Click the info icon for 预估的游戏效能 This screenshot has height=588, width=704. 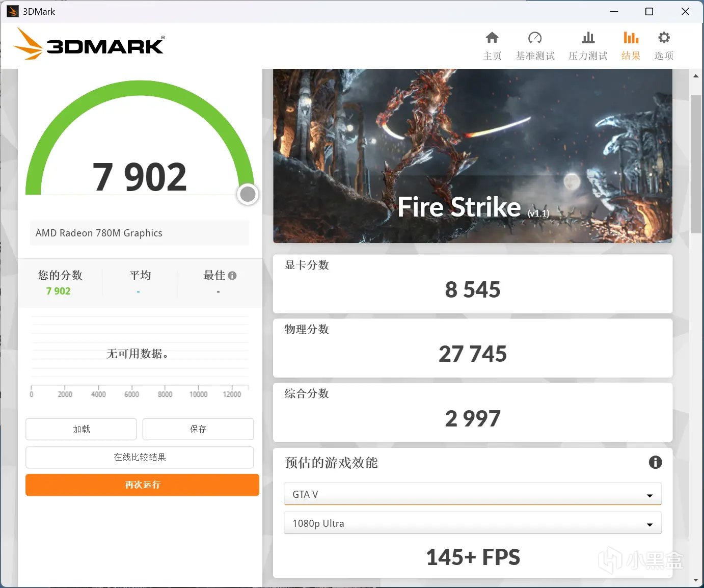[x=655, y=462]
